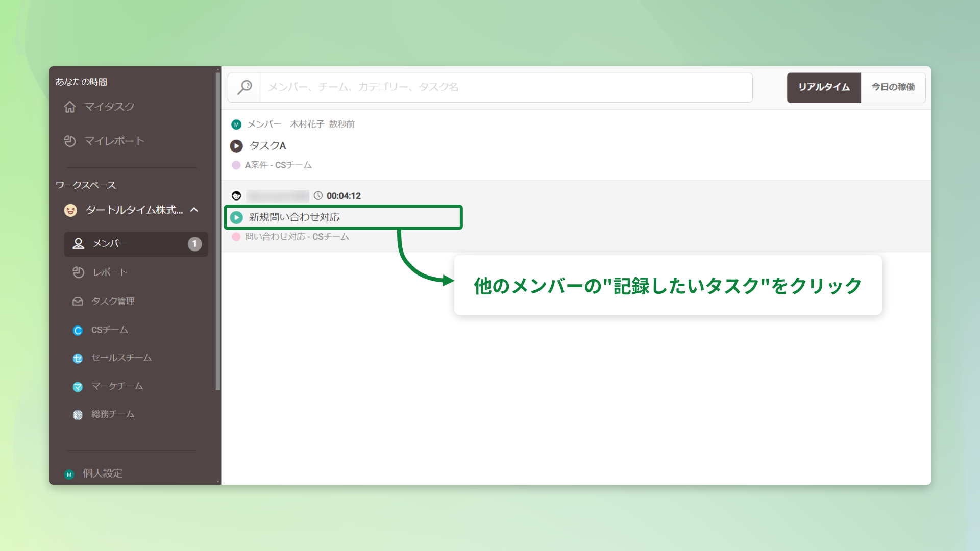Viewport: 980px width, 551px height.
Task: Open 木村花子's member entry
Action: coord(306,124)
